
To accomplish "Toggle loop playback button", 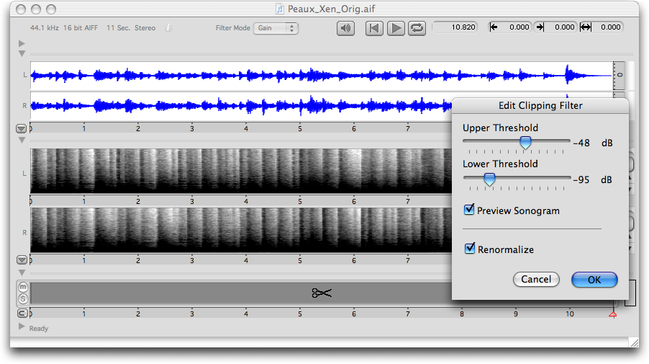I will [x=417, y=28].
